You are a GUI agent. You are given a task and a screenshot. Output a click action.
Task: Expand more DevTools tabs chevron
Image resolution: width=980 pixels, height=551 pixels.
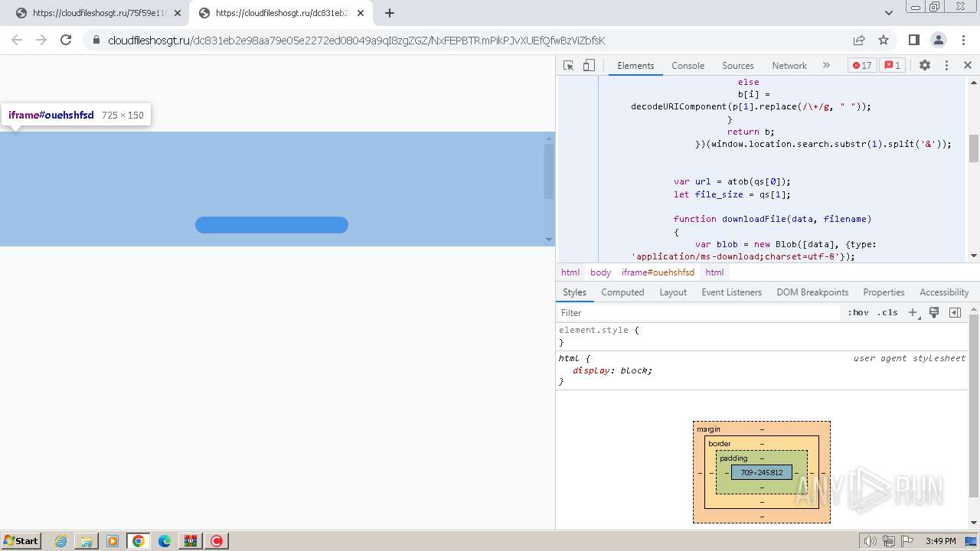(x=826, y=66)
